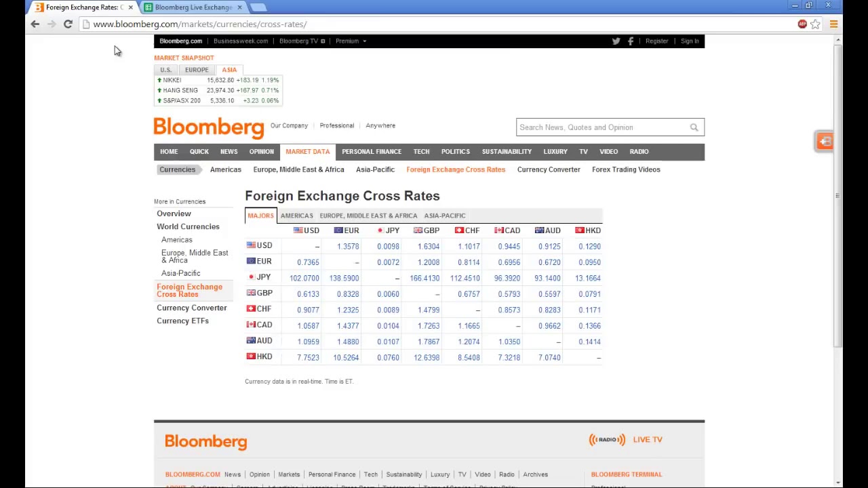The height and width of the screenshot is (488, 868).
Task: Click the GBP flag column header
Action: pyautogui.click(x=427, y=230)
